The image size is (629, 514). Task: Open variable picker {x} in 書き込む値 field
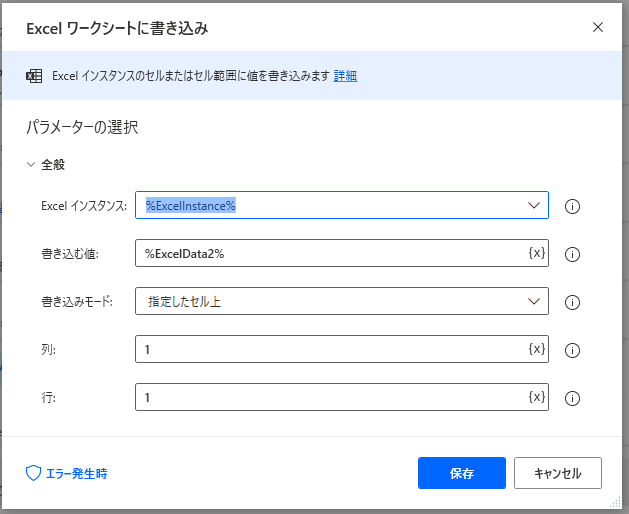coord(536,253)
